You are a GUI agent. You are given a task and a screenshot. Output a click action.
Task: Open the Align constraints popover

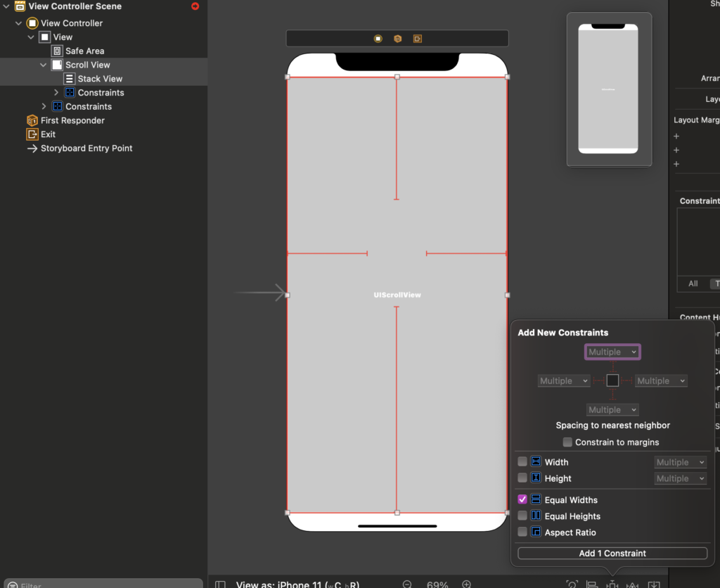coord(592,584)
